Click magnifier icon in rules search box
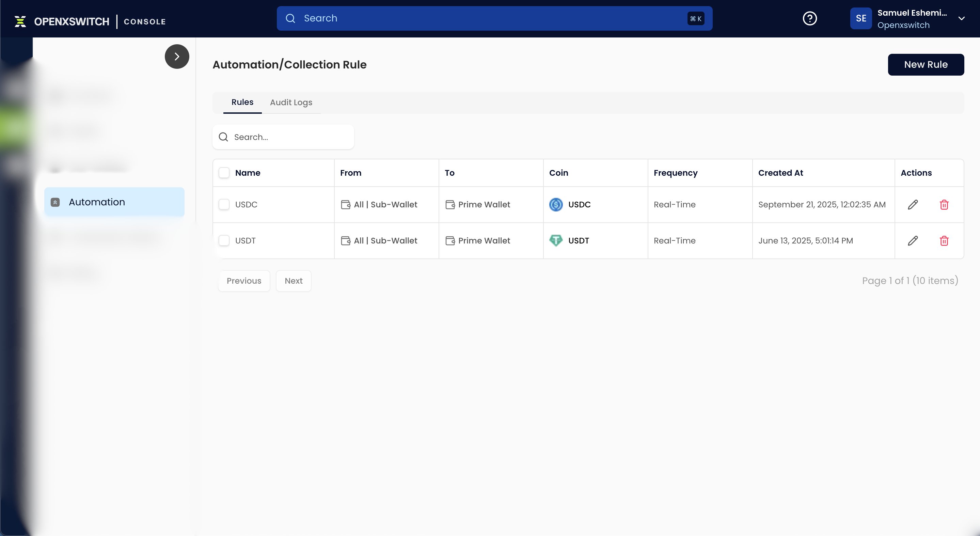Screen dimensions: 980x536 223,137
